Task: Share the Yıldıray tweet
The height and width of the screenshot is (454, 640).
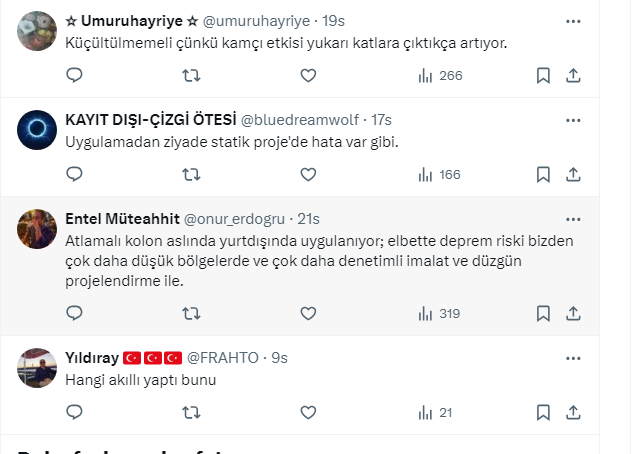Action: click(x=574, y=412)
